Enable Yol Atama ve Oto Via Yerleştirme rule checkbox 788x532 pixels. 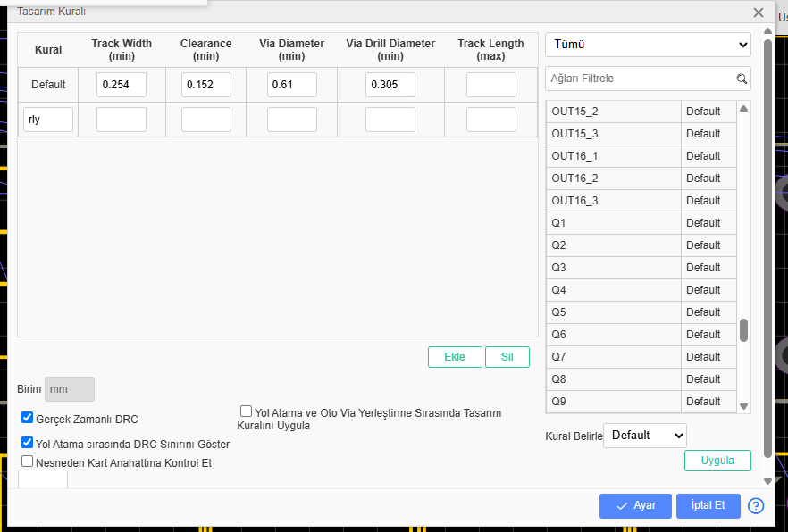pos(246,411)
